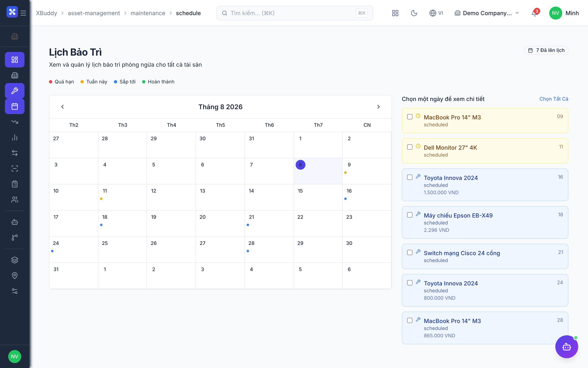Open the dashboard grid icon in sidebar
Image resolution: width=588 pixels, height=368 pixels.
click(14, 60)
